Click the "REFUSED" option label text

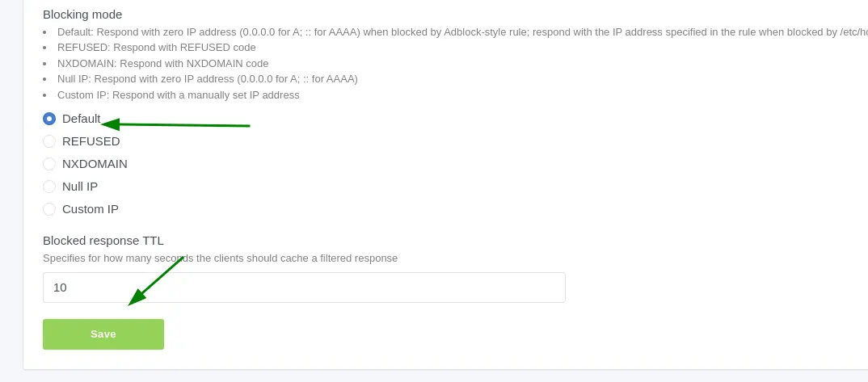[x=91, y=141]
